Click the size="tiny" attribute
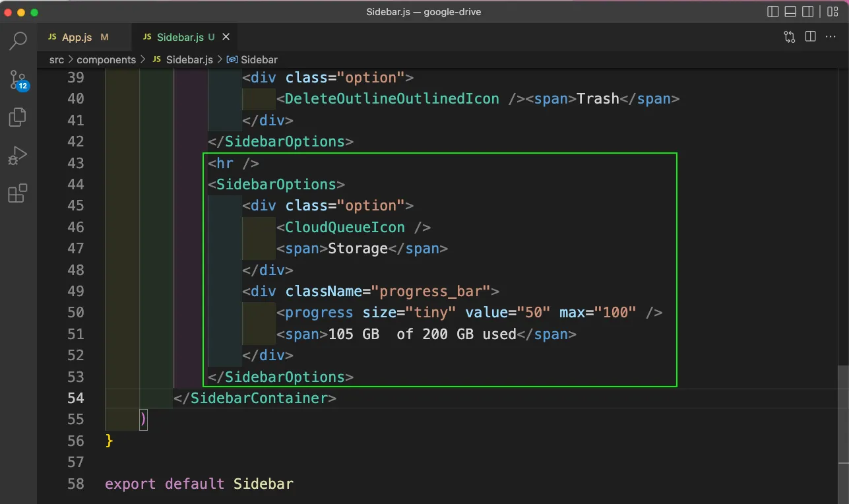 point(410,312)
